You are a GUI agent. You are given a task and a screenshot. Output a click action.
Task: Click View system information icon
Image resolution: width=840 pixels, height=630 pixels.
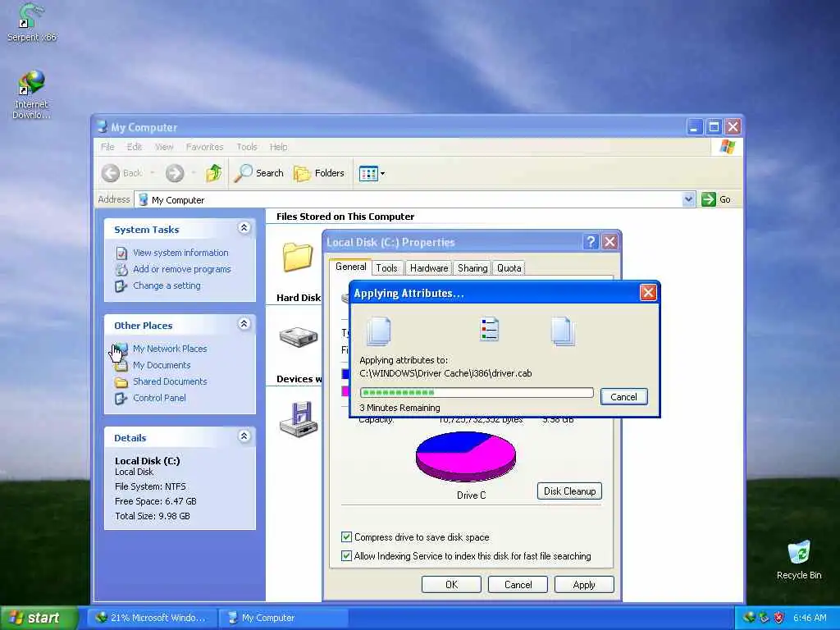121,253
